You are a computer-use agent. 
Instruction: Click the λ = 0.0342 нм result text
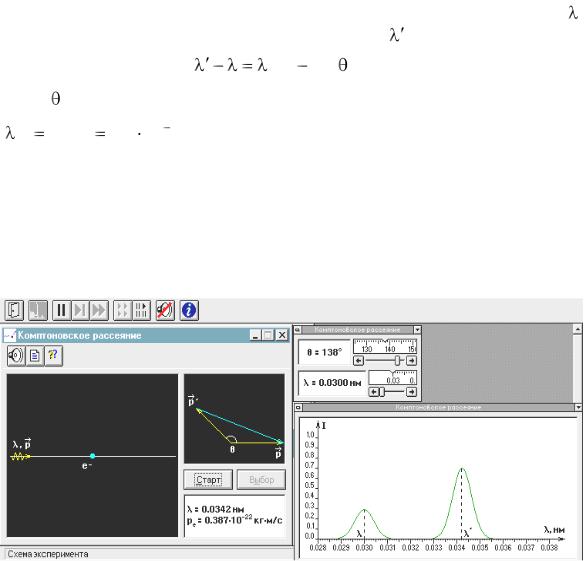[216, 510]
